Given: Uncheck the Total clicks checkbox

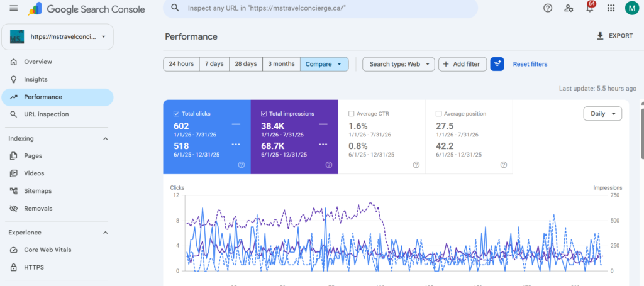Looking at the screenshot, I should coord(176,114).
